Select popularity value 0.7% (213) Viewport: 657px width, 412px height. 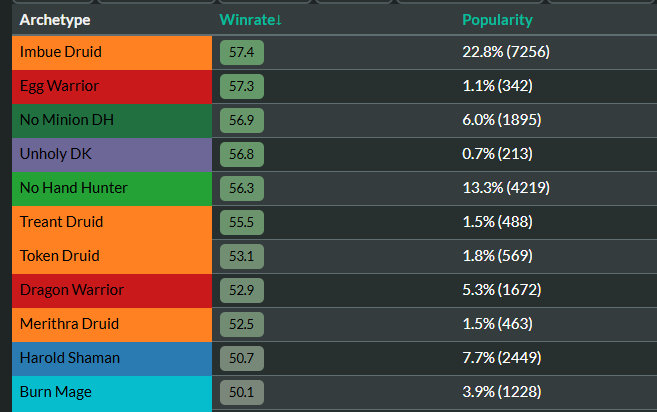click(x=497, y=154)
